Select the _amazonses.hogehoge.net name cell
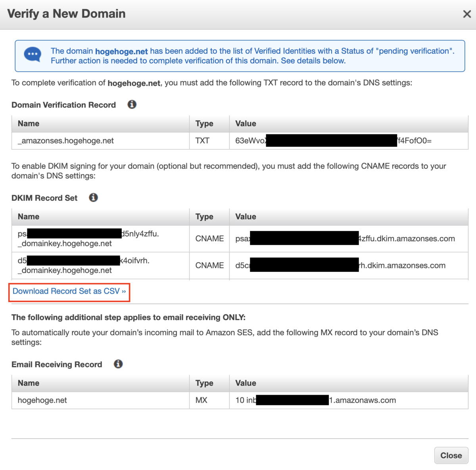The height and width of the screenshot is (470, 476). click(100, 141)
